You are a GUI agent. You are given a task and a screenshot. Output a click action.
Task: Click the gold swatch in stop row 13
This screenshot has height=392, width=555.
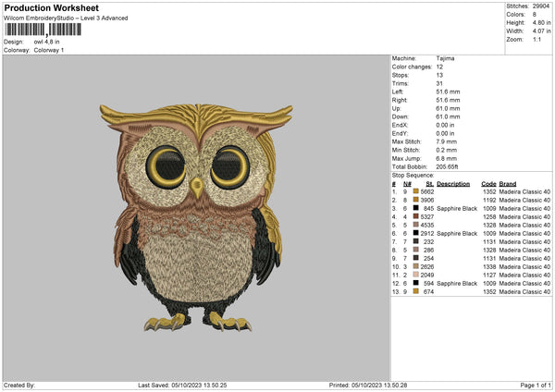(415, 291)
